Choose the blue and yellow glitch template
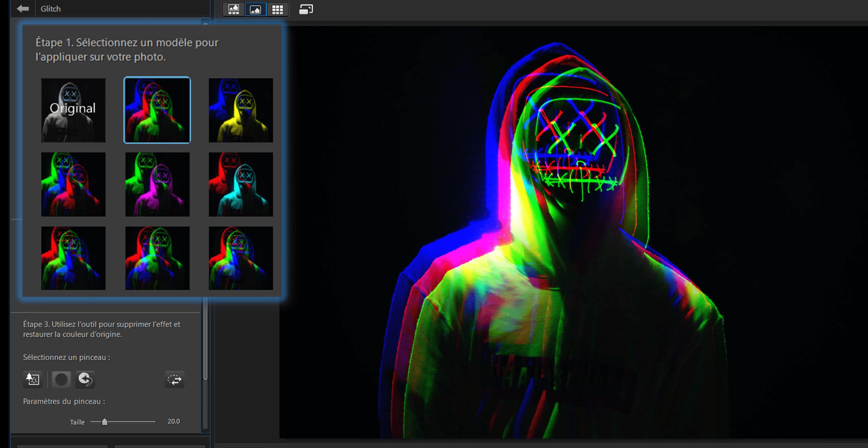 [x=241, y=110]
